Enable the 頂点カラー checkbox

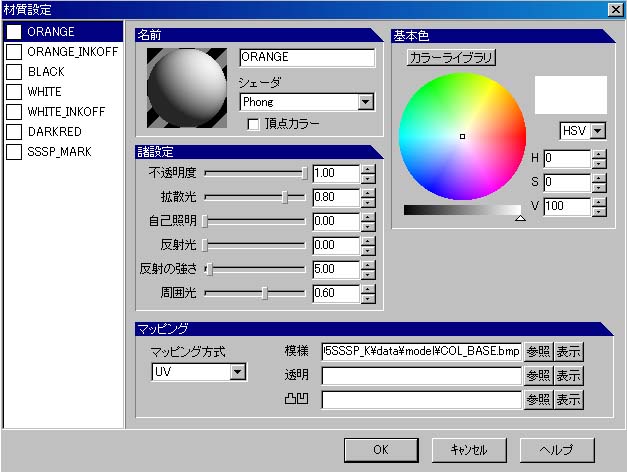point(253,123)
